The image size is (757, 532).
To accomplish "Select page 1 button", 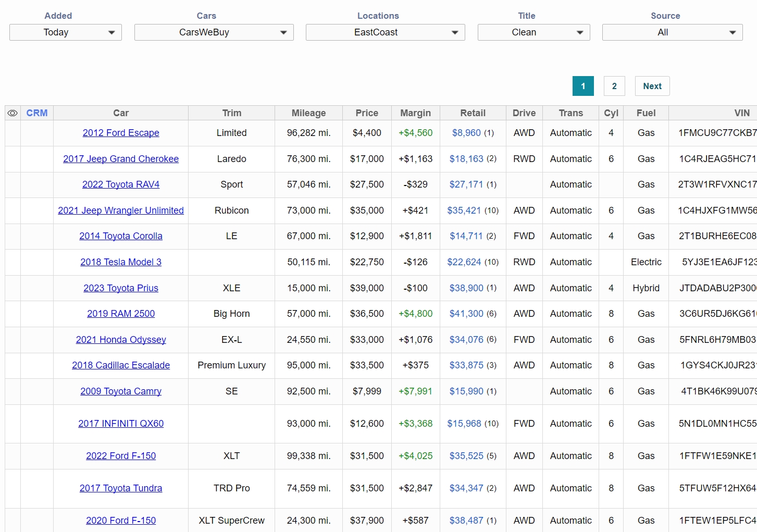I will click(x=583, y=86).
